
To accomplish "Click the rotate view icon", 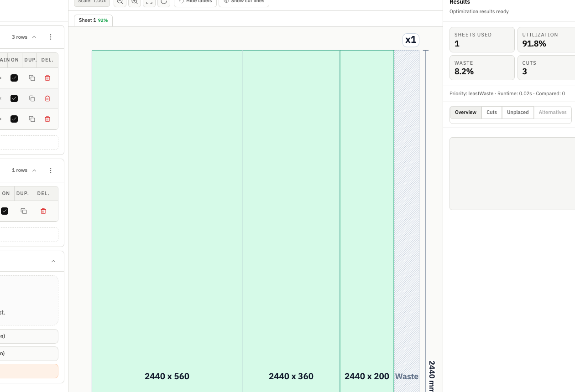I will [x=164, y=2].
